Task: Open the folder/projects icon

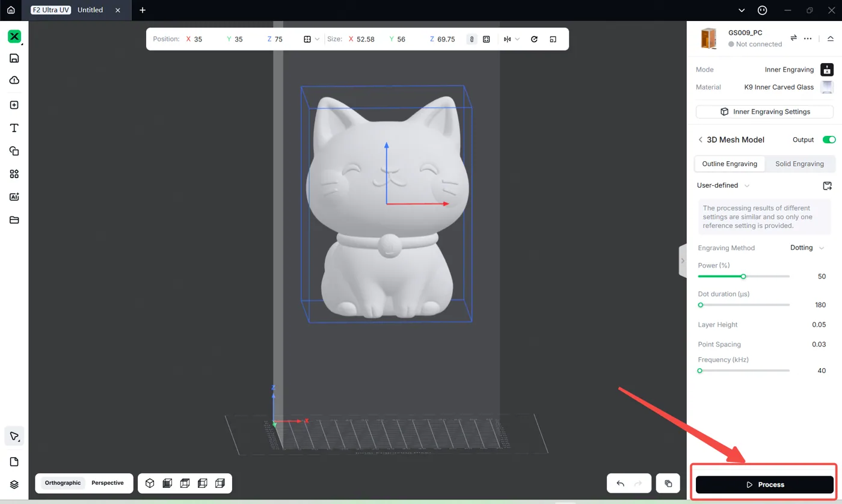Action: tap(14, 220)
